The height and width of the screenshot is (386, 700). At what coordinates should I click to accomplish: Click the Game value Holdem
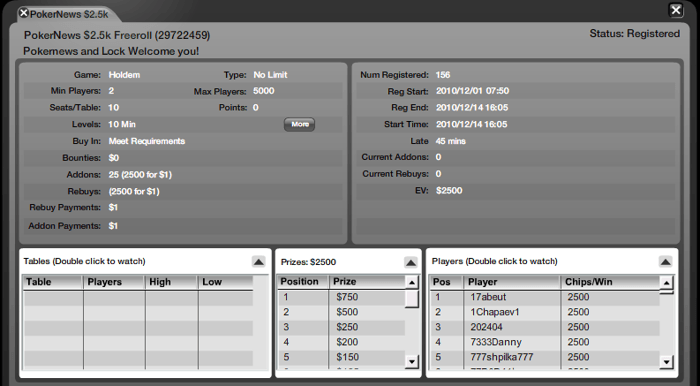(124, 75)
